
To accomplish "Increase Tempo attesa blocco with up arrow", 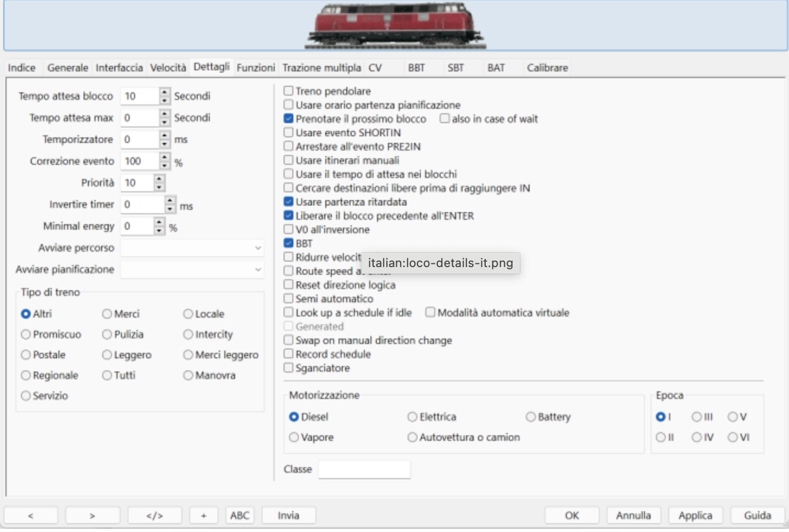I will [165, 92].
